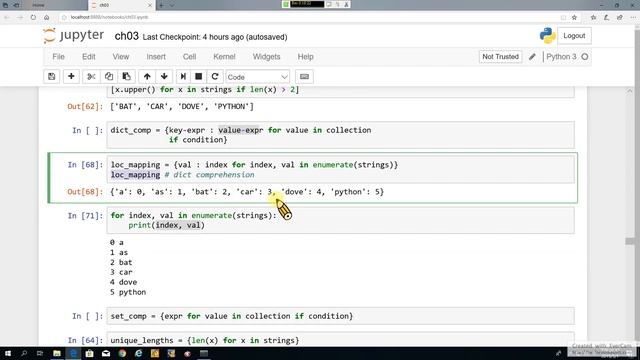Copy the selected cells
Screen dimensions: 640x360
point(109,77)
